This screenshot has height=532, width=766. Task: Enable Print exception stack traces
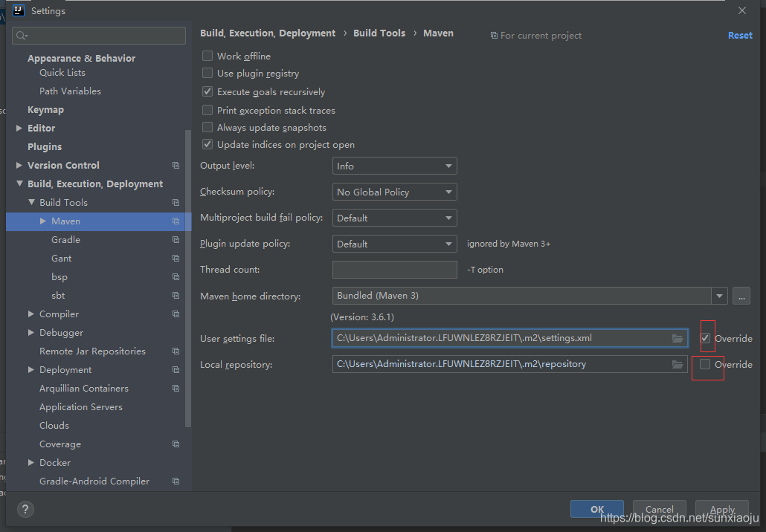[207, 110]
